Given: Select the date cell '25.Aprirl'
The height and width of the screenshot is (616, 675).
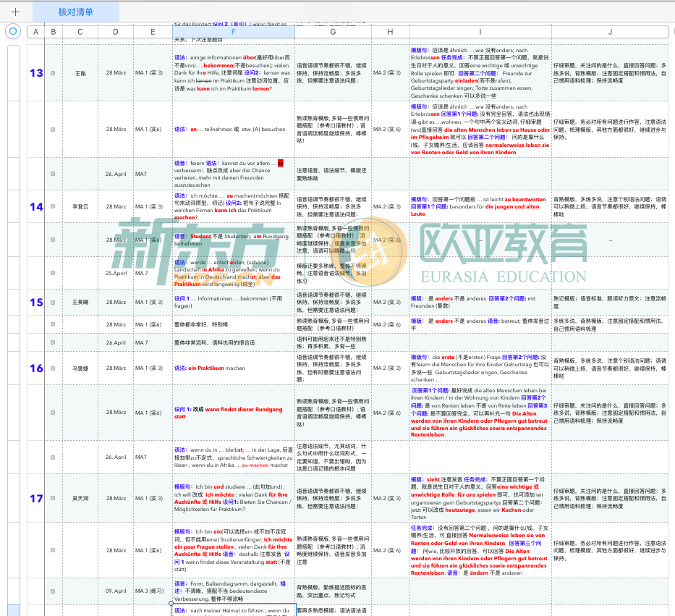Looking at the screenshot, I should 116,273.
